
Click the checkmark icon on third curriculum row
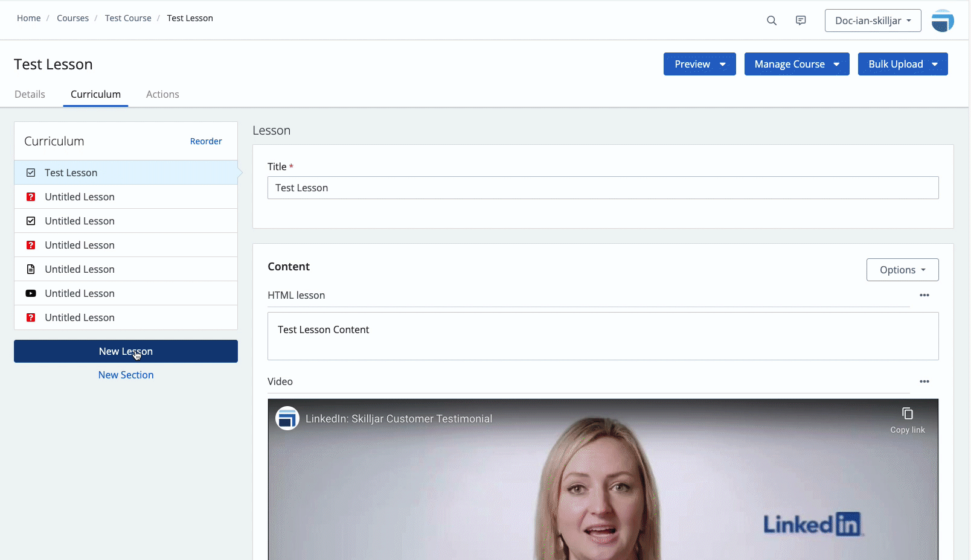31,221
